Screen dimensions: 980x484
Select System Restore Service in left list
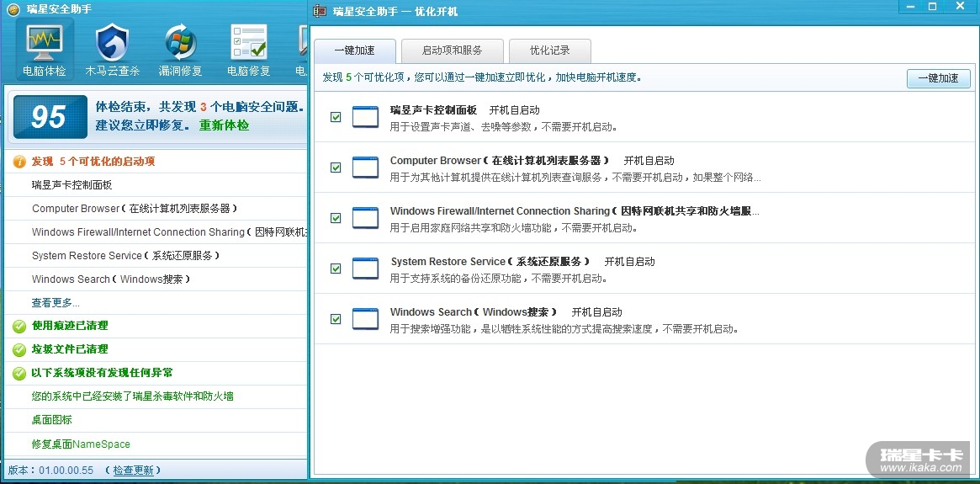pyautogui.click(x=155, y=256)
